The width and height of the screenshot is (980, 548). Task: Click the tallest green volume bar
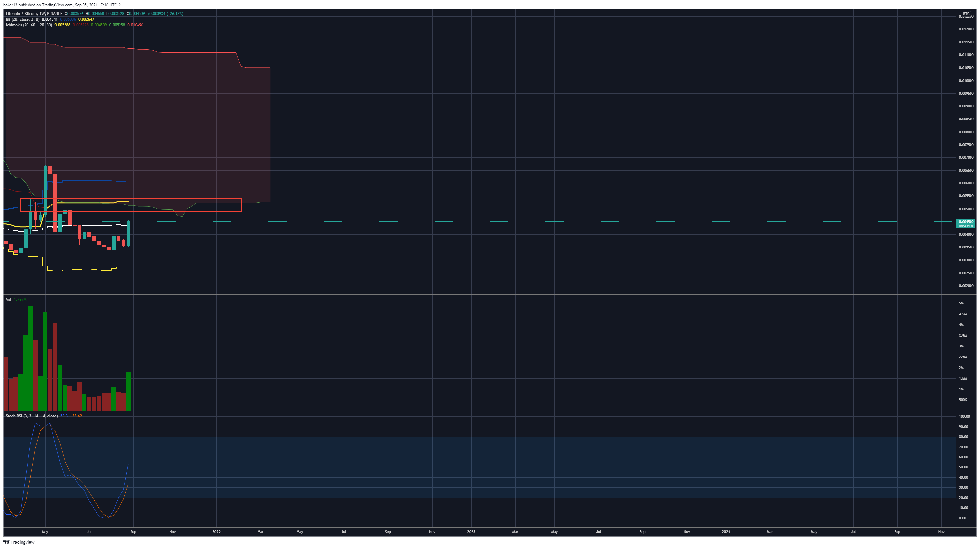pyautogui.click(x=30, y=358)
